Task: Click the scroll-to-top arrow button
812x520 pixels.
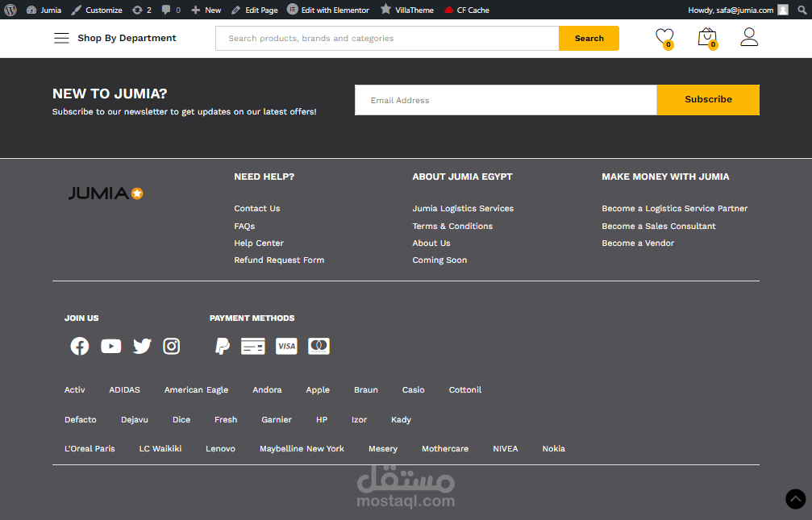Action: [795, 499]
